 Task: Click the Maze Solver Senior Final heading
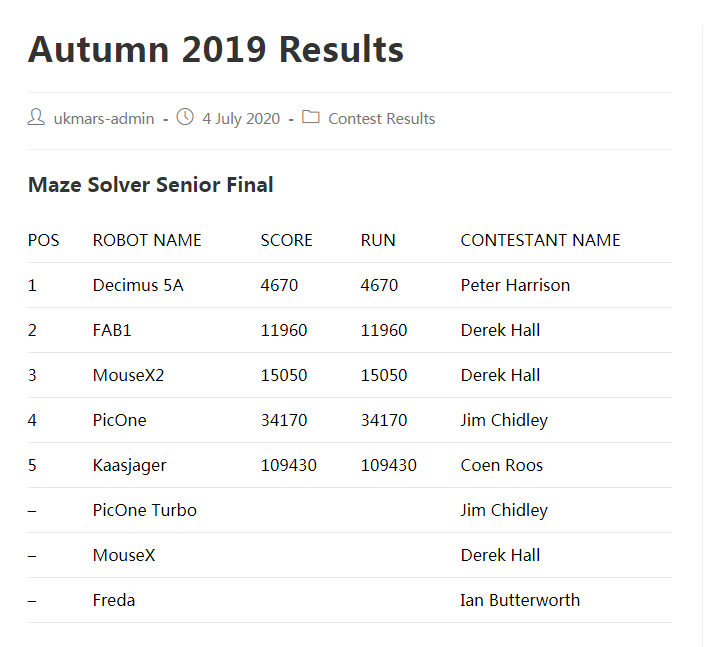tap(150, 185)
